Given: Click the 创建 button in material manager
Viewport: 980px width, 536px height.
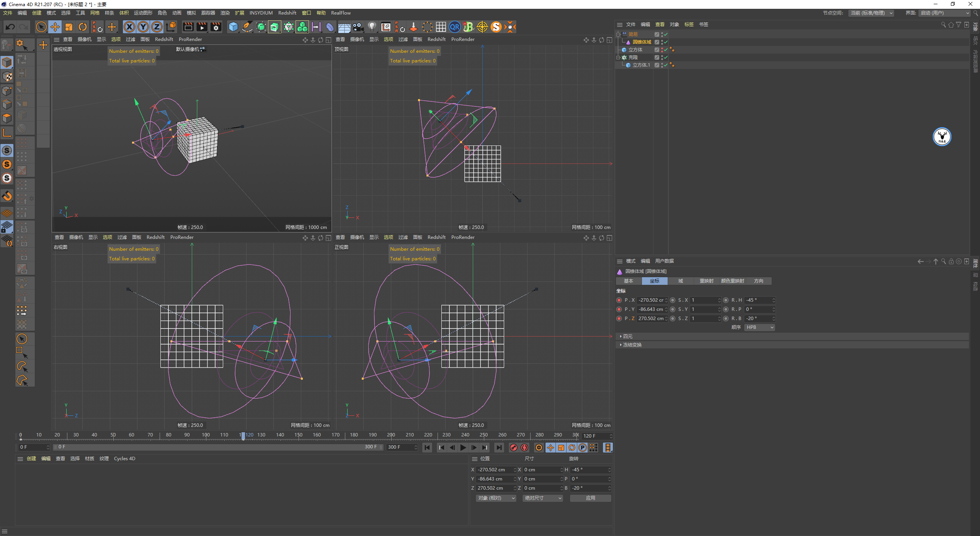Looking at the screenshot, I should 31,459.
